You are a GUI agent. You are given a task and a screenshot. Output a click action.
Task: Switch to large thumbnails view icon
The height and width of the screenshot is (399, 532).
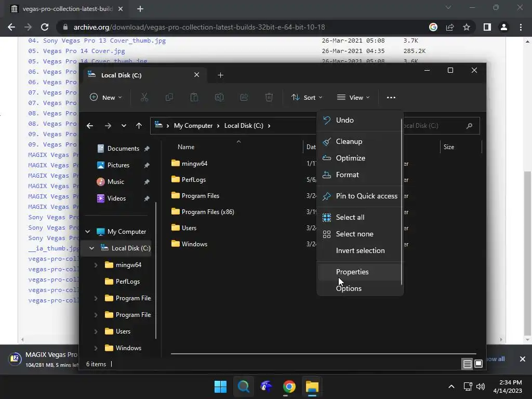click(478, 364)
